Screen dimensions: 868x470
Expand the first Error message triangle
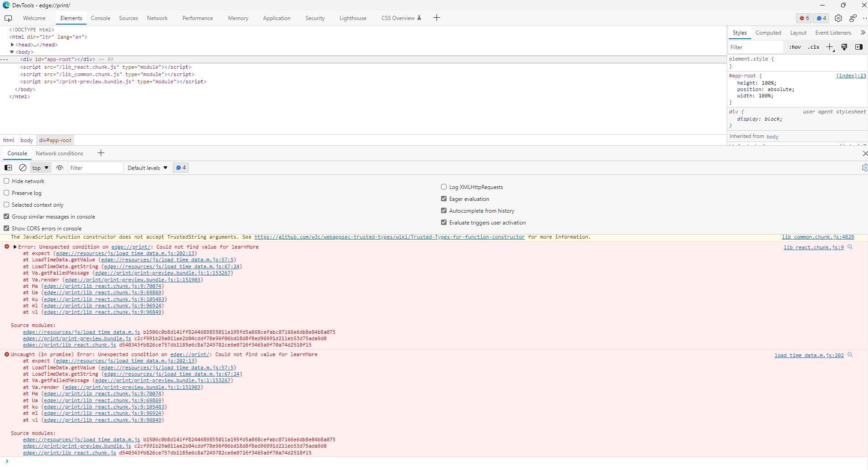point(15,247)
